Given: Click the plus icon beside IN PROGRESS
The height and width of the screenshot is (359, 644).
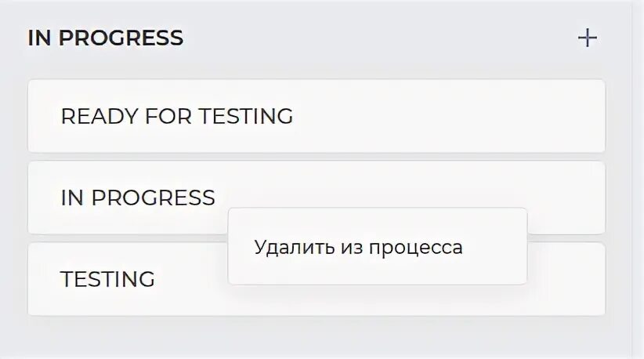Looking at the screenshot, I should (x=587, y=38).
